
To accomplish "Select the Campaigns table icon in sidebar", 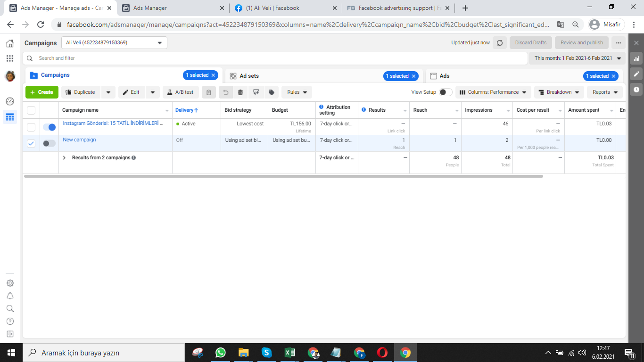I will pos(10,117).
